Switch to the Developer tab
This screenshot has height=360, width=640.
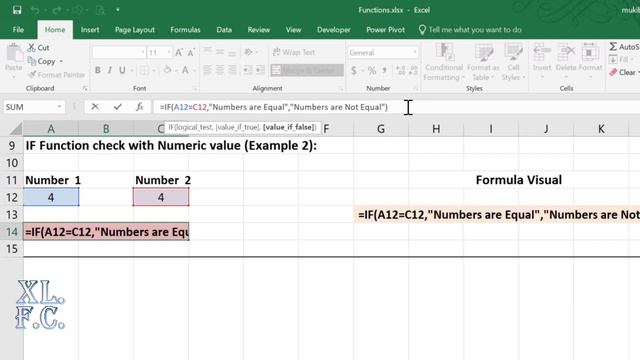point(333,29)
